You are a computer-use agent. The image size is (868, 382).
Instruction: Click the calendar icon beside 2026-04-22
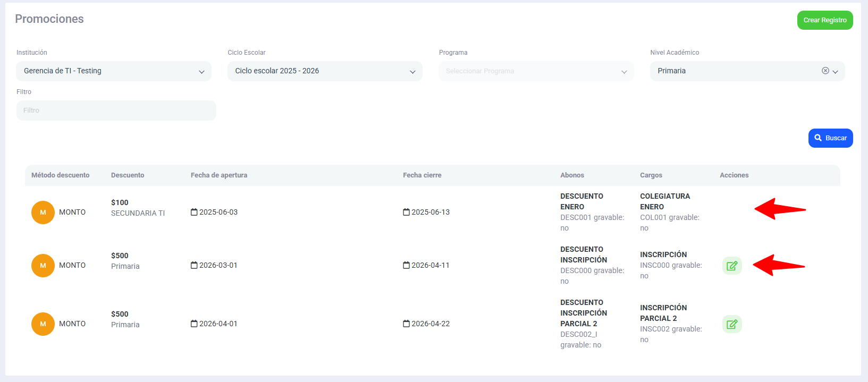406,324
